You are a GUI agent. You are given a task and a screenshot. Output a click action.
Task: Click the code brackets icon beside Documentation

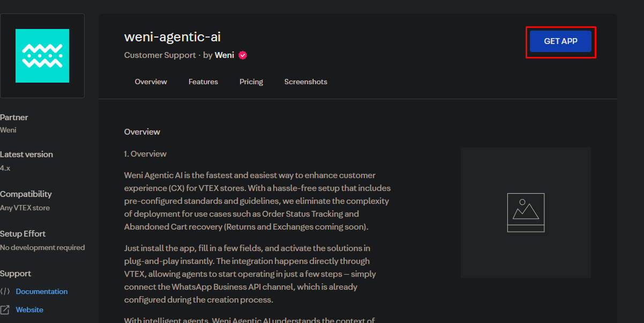tap(5, 292)
